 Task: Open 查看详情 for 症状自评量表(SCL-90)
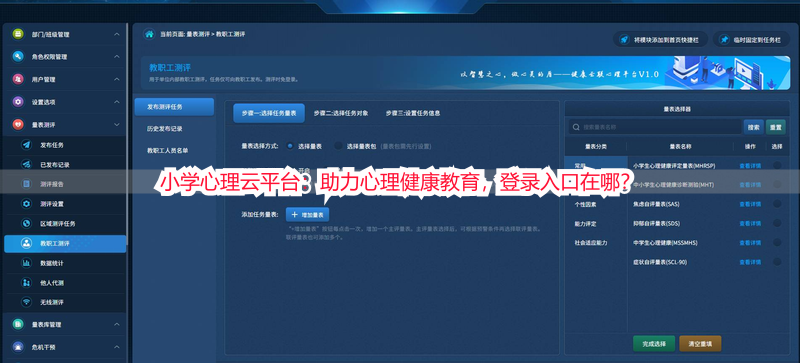pos(750,262)
